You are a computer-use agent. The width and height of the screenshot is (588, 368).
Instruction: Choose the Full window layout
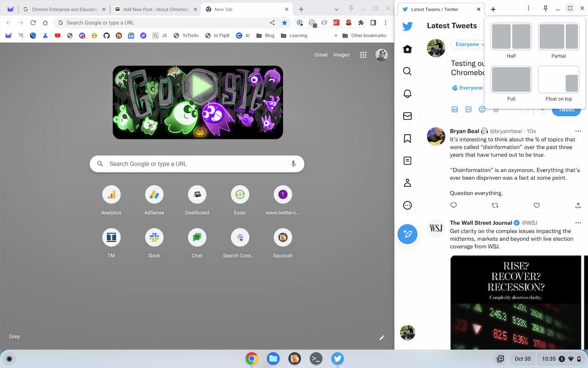click(511, 80)
